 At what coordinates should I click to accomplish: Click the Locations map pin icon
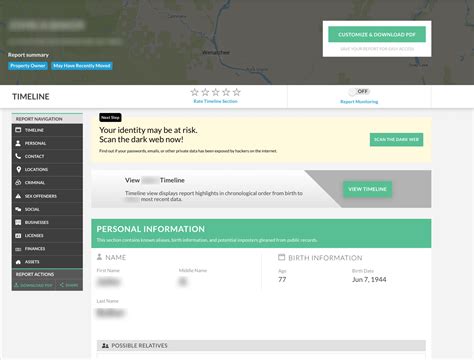click(18, 169)
